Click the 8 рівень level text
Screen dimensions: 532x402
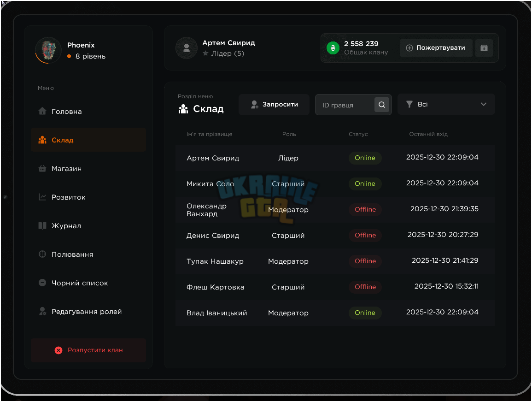click(90, 56)
